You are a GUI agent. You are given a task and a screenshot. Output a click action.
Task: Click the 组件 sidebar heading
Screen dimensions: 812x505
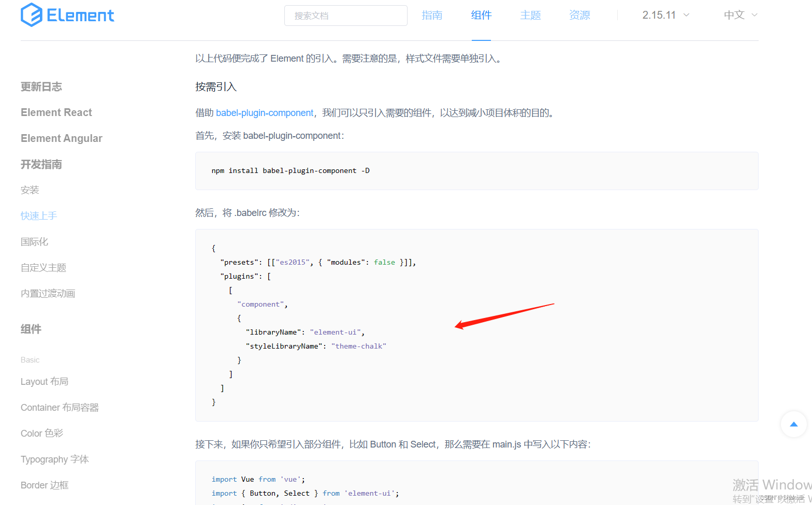pyautogui.click(x=31, y=329)
